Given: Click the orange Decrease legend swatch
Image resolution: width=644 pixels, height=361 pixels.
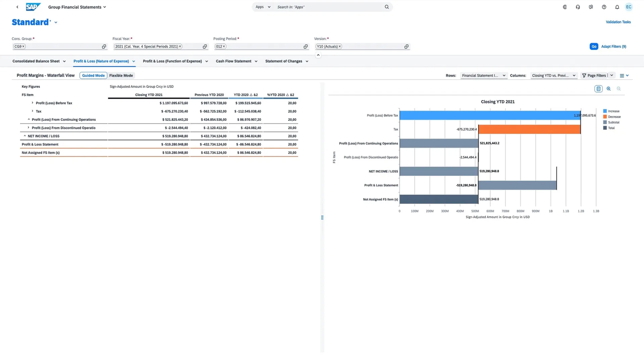Looking at the screenshot, I should pyautogui.click(x=605, y=117).
